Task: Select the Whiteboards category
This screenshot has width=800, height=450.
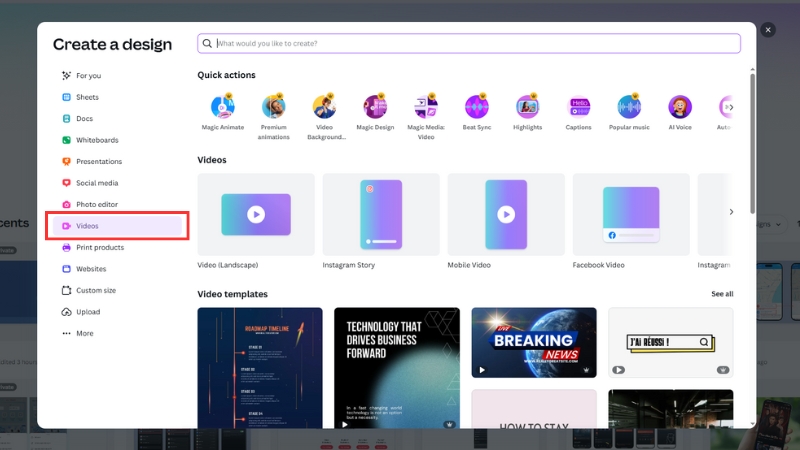Action: [x=96, y=140]
